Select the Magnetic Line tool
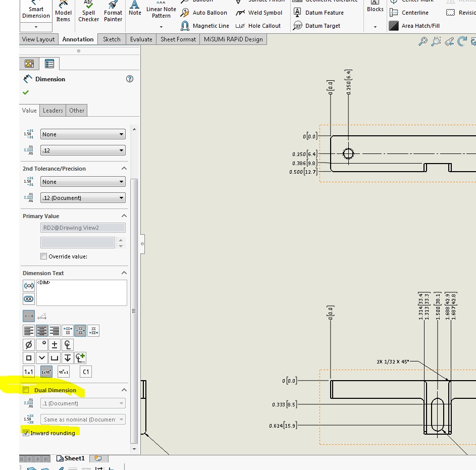476x470 pixels. point(204,26)
